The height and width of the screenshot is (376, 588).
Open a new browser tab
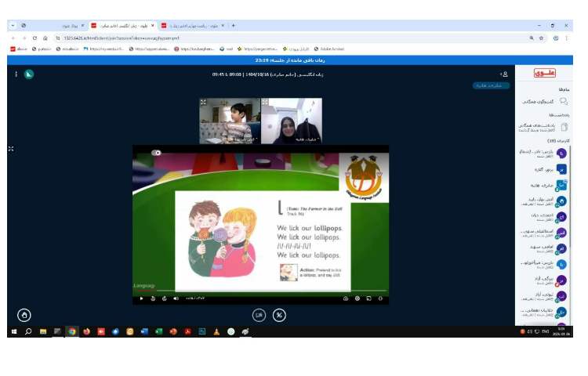pyautogui.click(x=233, y=25)
